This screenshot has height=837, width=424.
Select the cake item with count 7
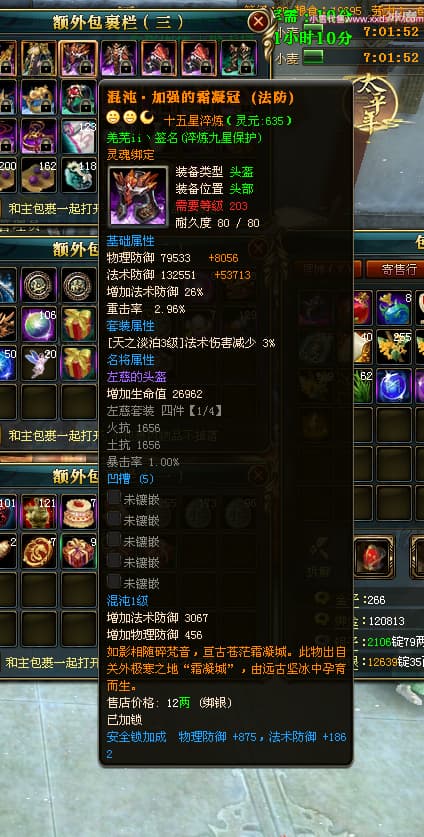click(78, 511)
